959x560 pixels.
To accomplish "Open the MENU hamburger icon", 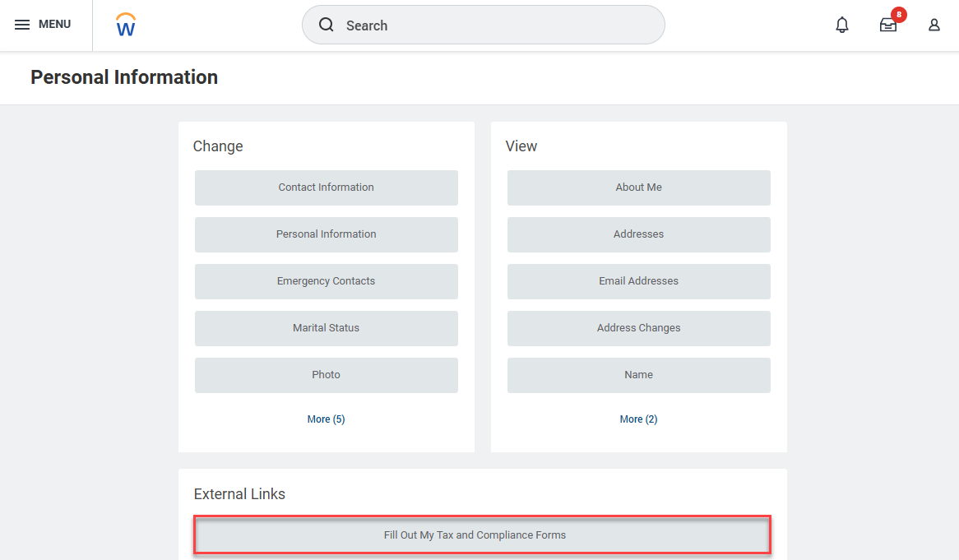I will 22,24.
